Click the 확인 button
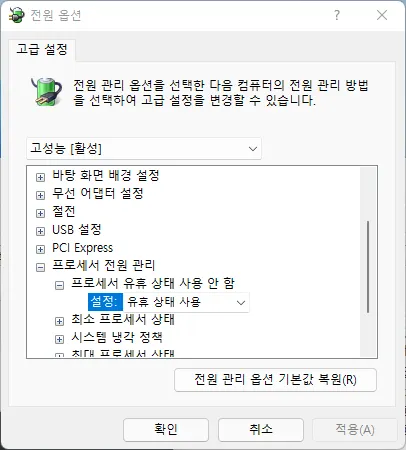This screenshot has height=450, width=406. (166, 429)
